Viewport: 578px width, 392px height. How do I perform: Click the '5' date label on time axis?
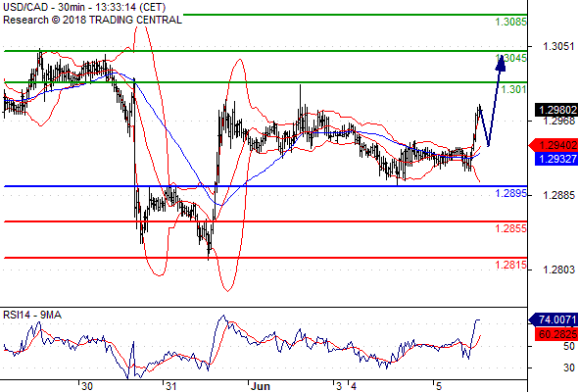pos(438,386)
